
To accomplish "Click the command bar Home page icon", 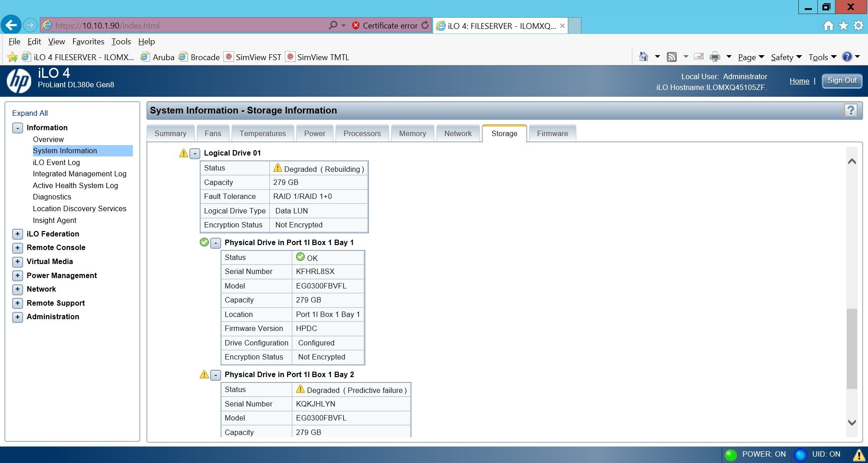I will (644, 57).
